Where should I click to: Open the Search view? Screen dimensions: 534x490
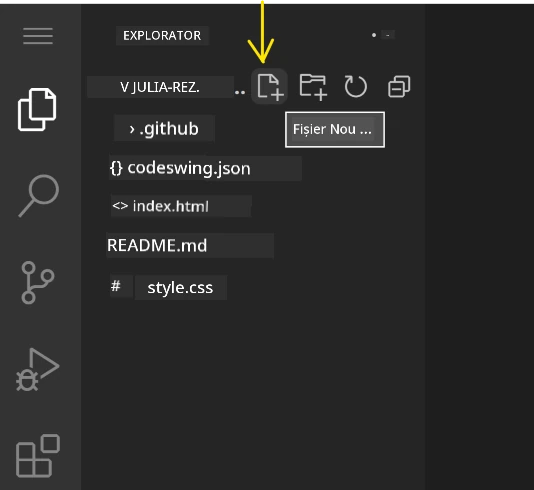pos(38,195)
